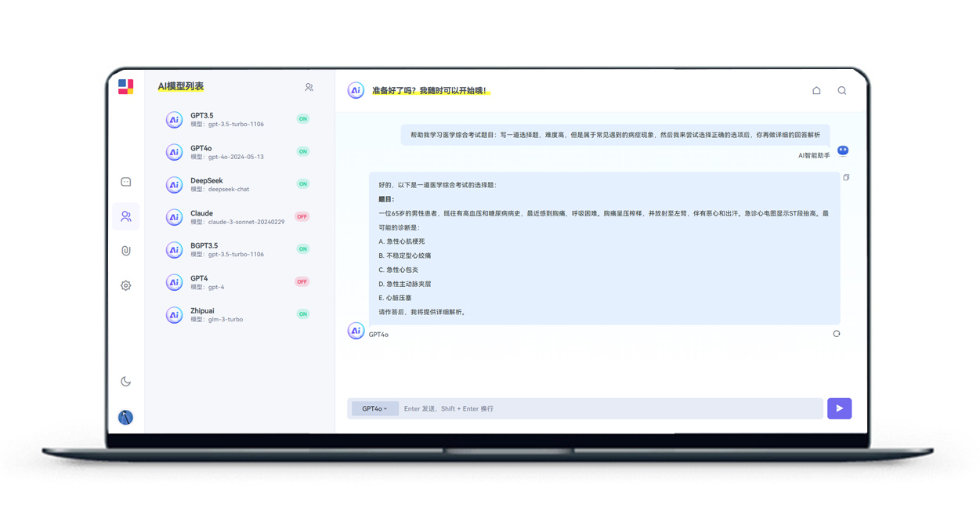Click the home icon in chat header
Viewport: 980px width, 522px height.
coord(816,91)
